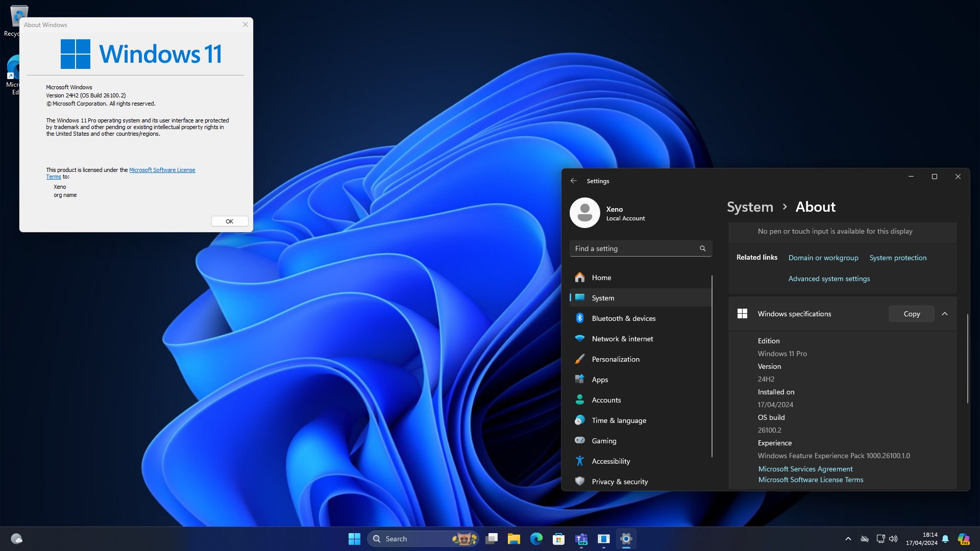The width and height of the screenshot is (980, 551).
Task: Click the back arrow in Settings
Action: tap(574, 181)
